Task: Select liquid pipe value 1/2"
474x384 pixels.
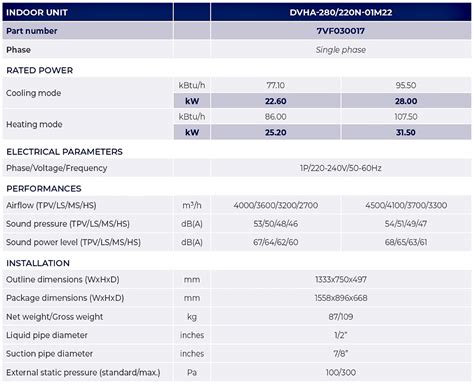Action: [x=341, y=335]
